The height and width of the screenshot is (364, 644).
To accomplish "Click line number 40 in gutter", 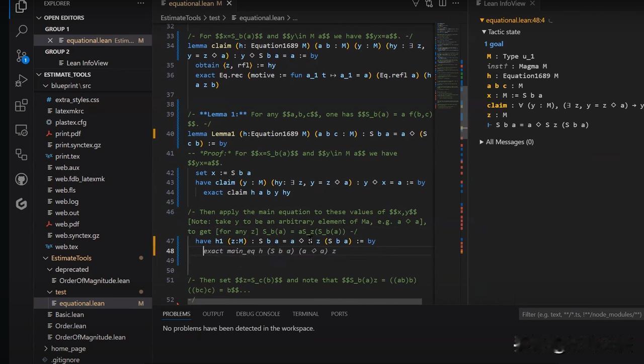I will (170, 134).
